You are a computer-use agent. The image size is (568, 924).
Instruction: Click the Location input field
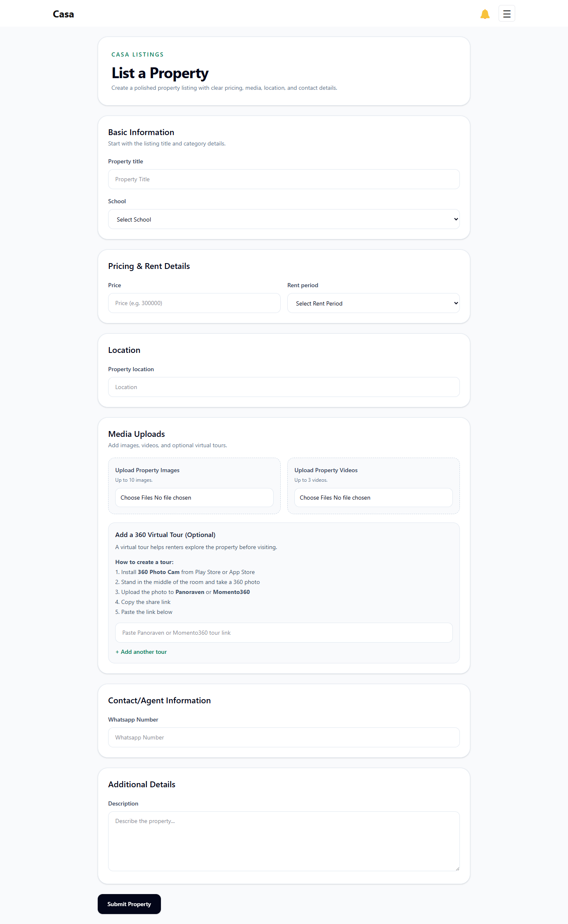pos(284,387)
